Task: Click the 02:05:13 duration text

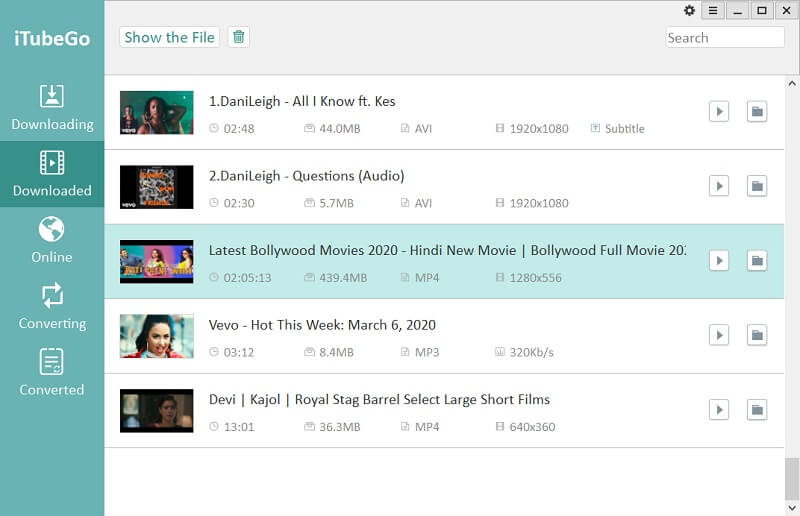Action: (247, 278)
